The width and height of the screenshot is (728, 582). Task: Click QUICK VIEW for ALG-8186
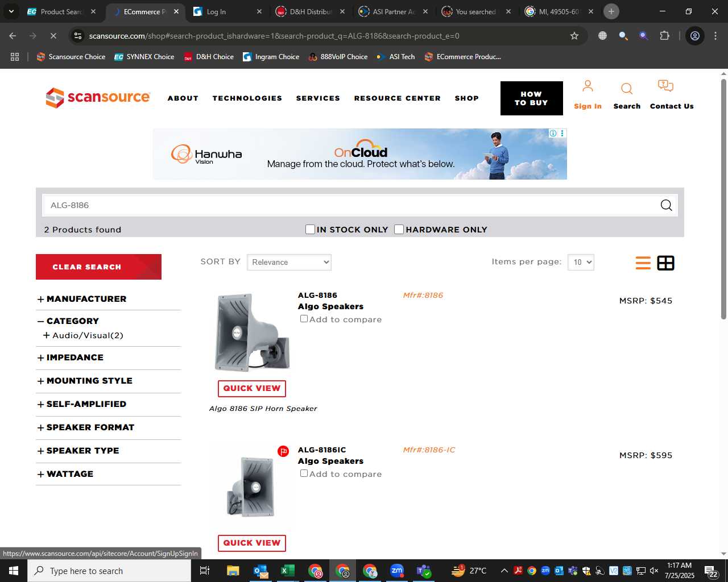point(252,388)
